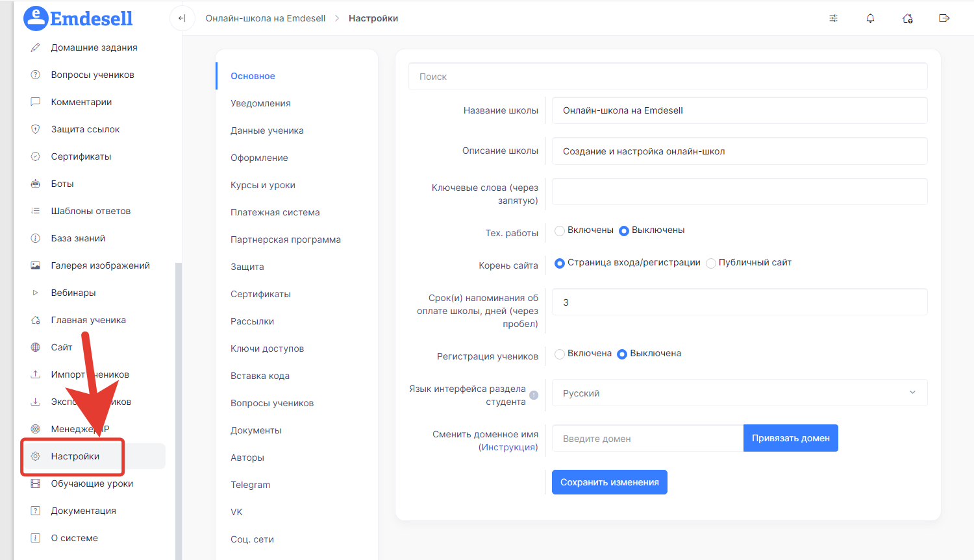The image size is (974, 560).
Task: Click the badge icon beside Сертификаты in sidebar
Action: [36, 156]
